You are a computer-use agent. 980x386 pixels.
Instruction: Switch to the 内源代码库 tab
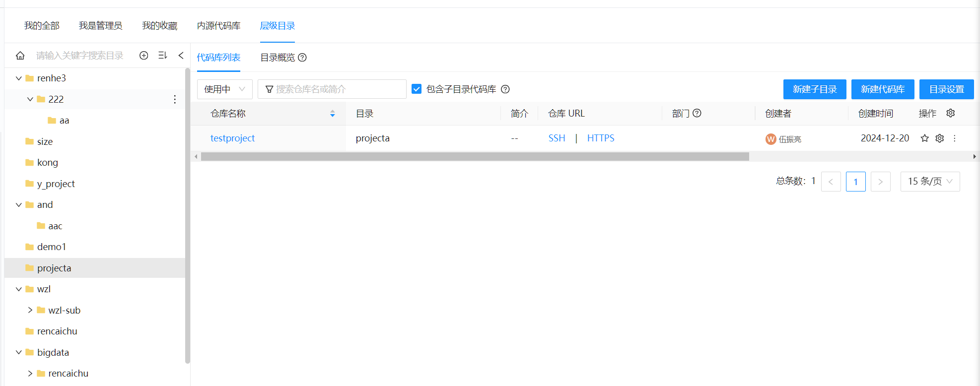[218, 26]
